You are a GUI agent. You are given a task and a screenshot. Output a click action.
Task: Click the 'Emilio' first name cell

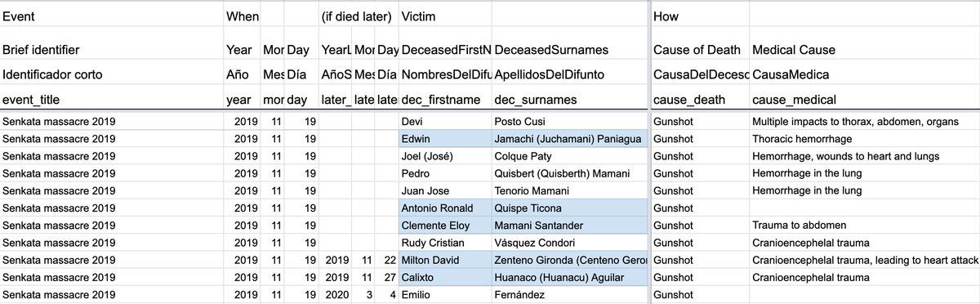tap(445, 295)
